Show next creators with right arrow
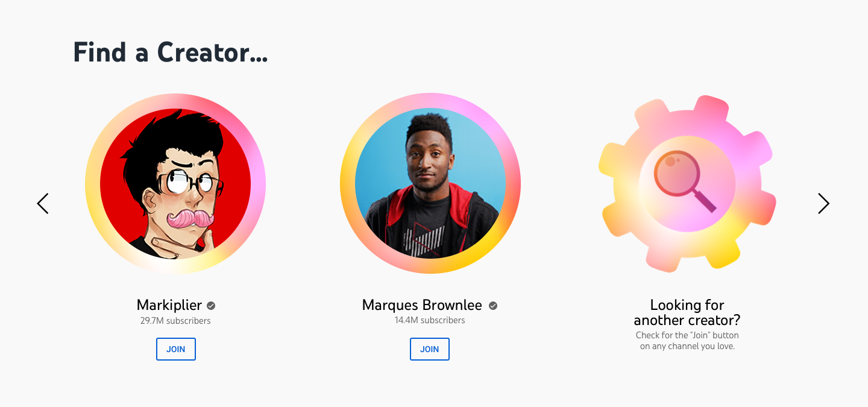Image resolution: width=868 pixels, height=407 pixels. [x=823, y=204]
